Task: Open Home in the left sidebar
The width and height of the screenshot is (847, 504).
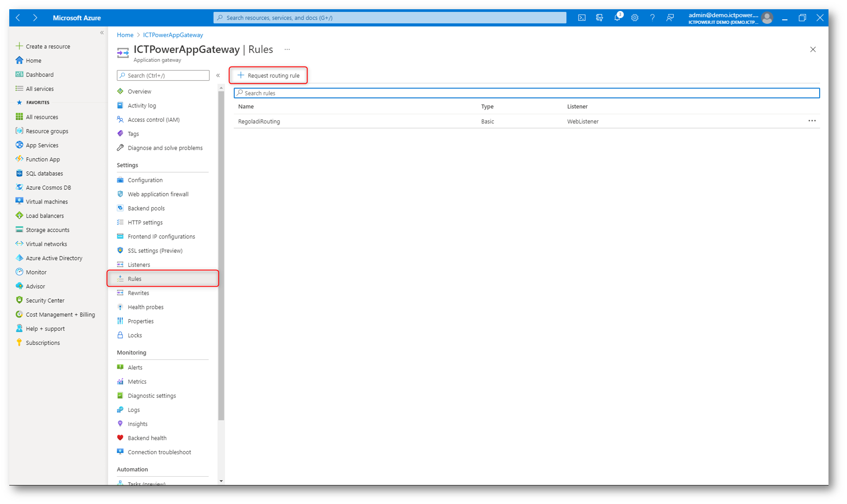Action: [28, 60]
